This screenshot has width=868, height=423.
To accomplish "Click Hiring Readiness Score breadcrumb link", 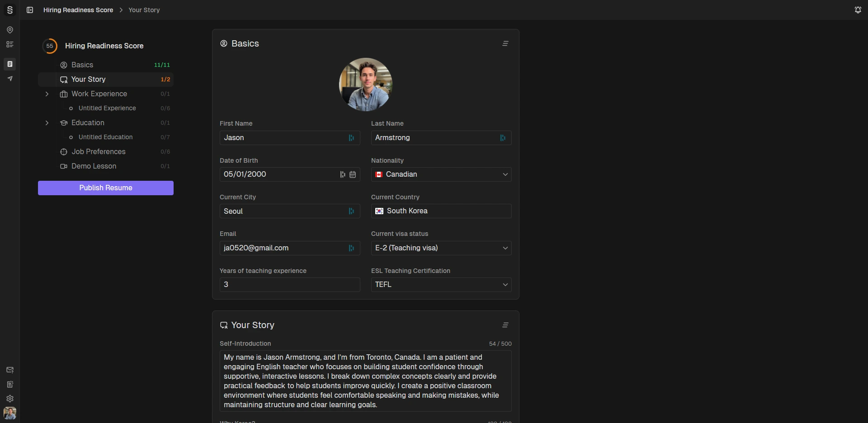I will point(78,10).
